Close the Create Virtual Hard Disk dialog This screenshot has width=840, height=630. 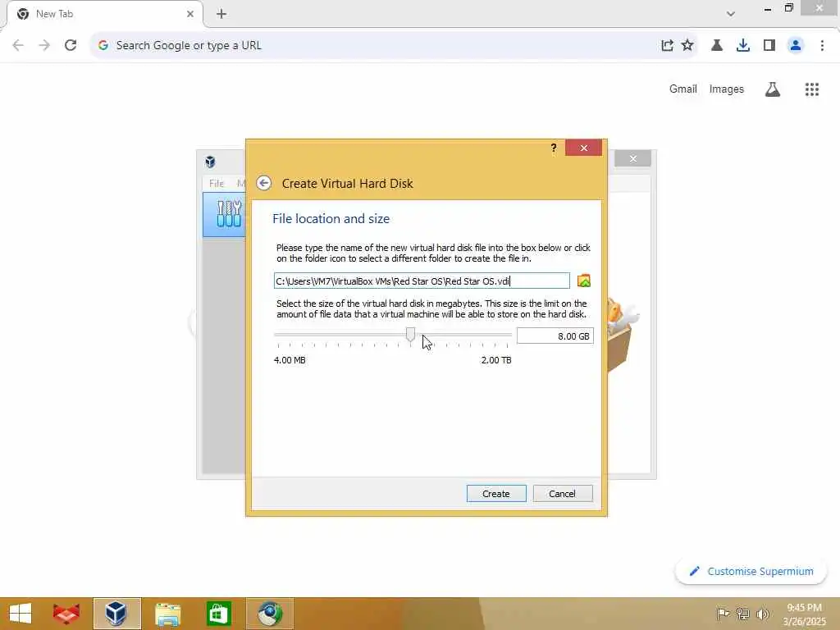583,148
